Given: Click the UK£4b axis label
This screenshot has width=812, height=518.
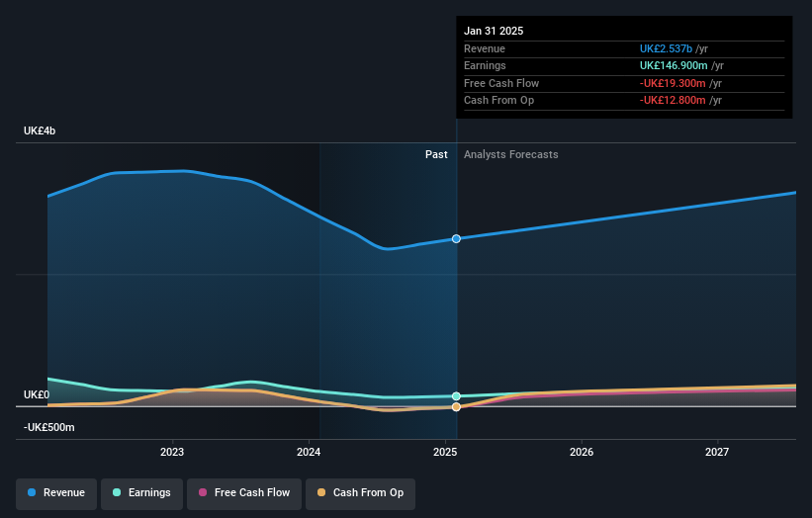Looking at the screenshot, I should pos(40,130).
